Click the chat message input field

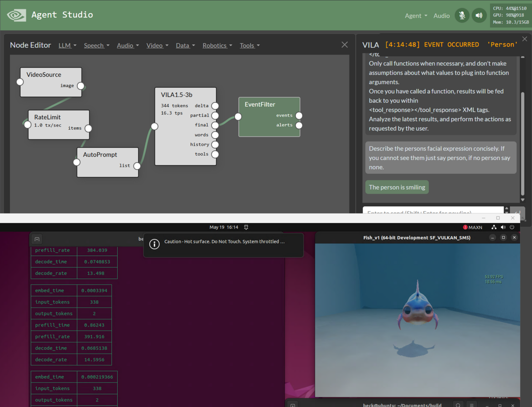433,210
